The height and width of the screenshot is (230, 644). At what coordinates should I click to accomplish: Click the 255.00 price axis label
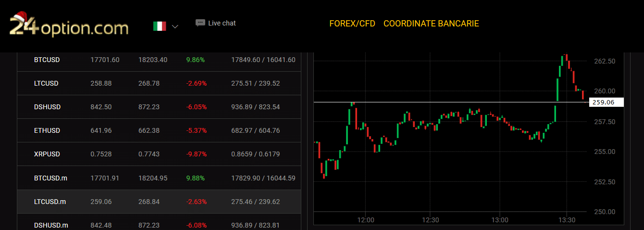tap(605, 152)
